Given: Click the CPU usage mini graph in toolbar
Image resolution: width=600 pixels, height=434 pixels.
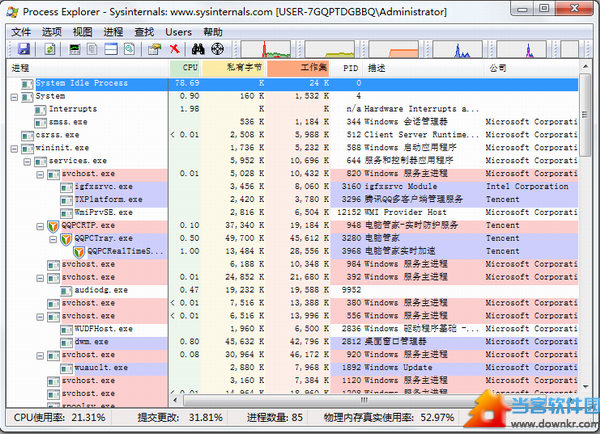Looking at the screenshot, I should (x=266, y=49).
